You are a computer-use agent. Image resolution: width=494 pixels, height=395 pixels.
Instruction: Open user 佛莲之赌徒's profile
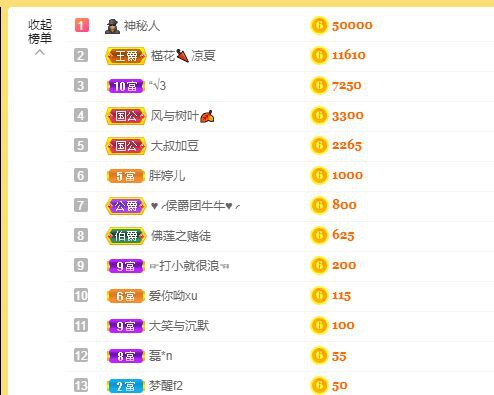pyautogui.click(x=181, y=236)
